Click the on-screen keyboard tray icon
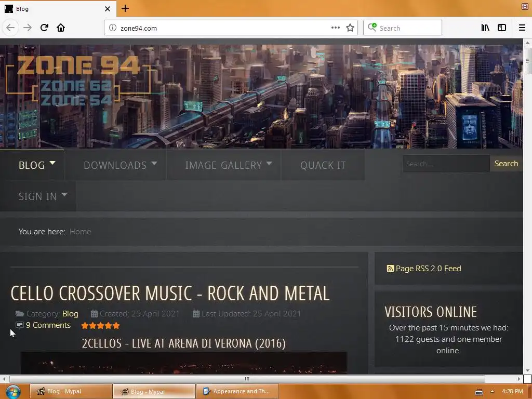The width and height of the screenshot is (532, 399). tap(478, 392)
